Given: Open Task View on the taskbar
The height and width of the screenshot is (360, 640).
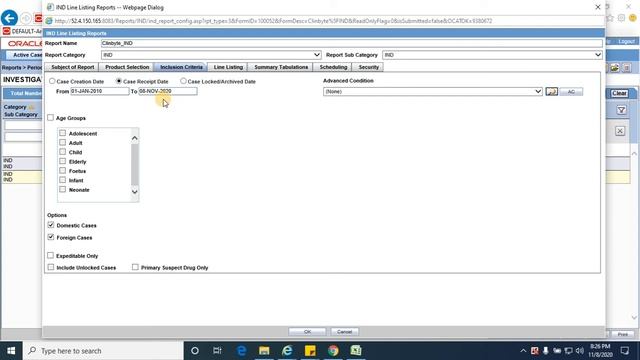Looking at the screenshot, I should [x=217, y=351].
